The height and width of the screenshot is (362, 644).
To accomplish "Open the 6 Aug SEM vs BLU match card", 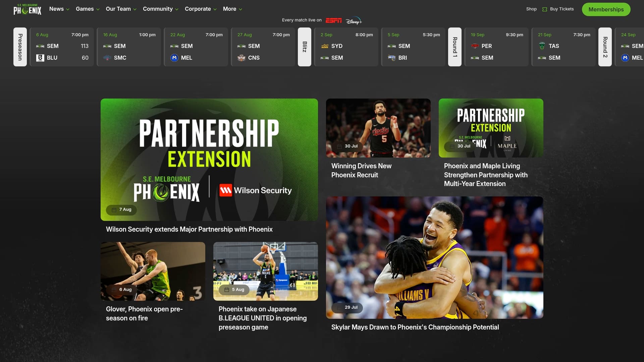I will pyautogui.click(x=62, y=47).
